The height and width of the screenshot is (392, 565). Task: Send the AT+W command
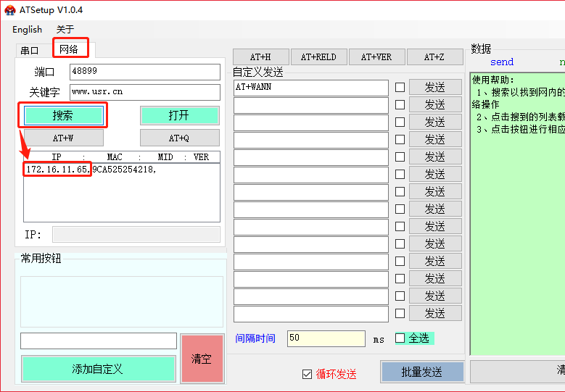(63, 138)
